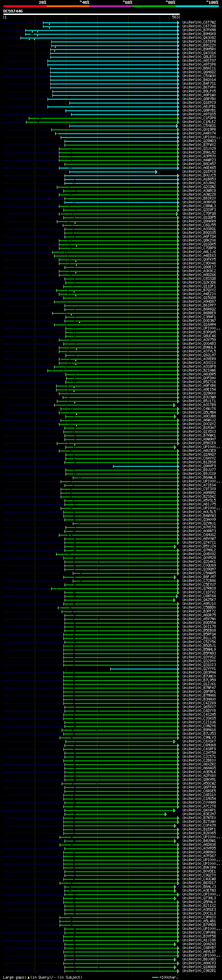This screenshot has height=980, width=222.
Task: Click the green ~80% identity legend segment
Action: [x=154, y=6]
